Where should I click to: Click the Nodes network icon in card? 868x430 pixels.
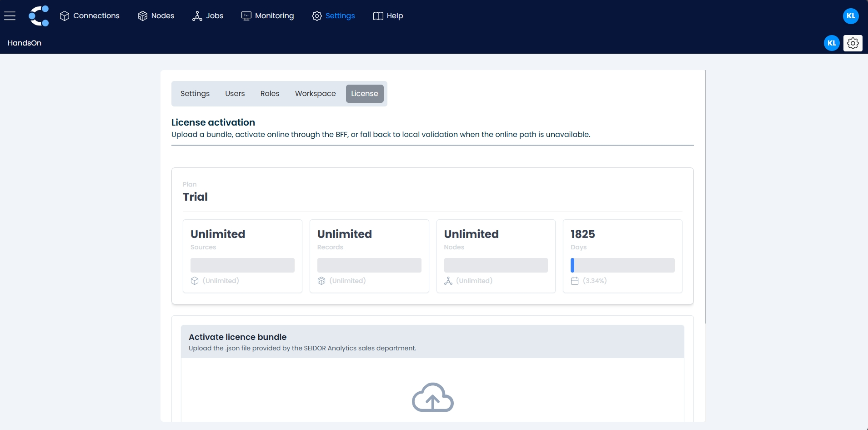click(448, 281)
